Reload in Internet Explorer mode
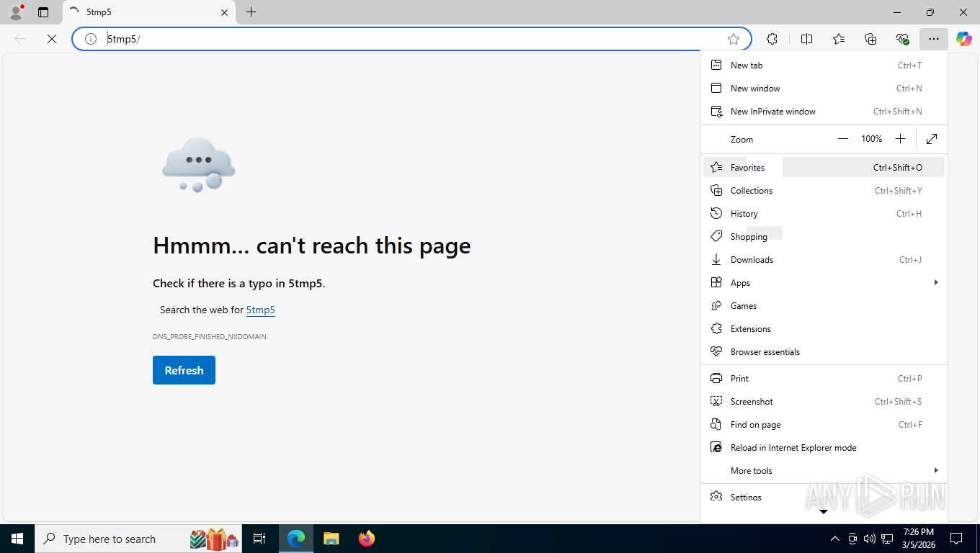 pos(824,448)
